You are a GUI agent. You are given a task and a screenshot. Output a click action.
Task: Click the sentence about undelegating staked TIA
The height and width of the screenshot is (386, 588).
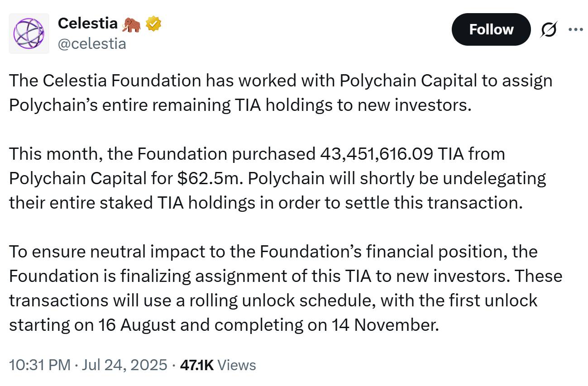click(277, 191)
